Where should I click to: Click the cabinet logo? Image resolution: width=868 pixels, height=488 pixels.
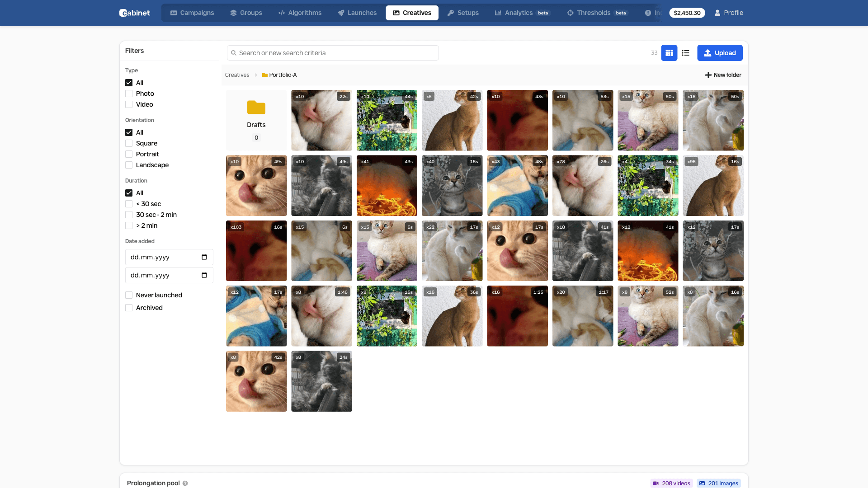click(135, 13)
